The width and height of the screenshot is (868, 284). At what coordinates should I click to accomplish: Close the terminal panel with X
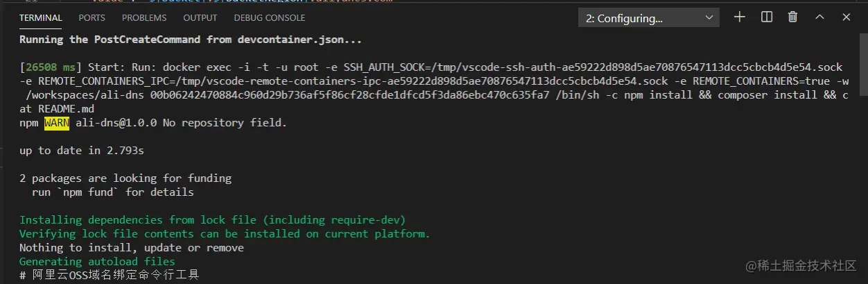pos(847,17)
